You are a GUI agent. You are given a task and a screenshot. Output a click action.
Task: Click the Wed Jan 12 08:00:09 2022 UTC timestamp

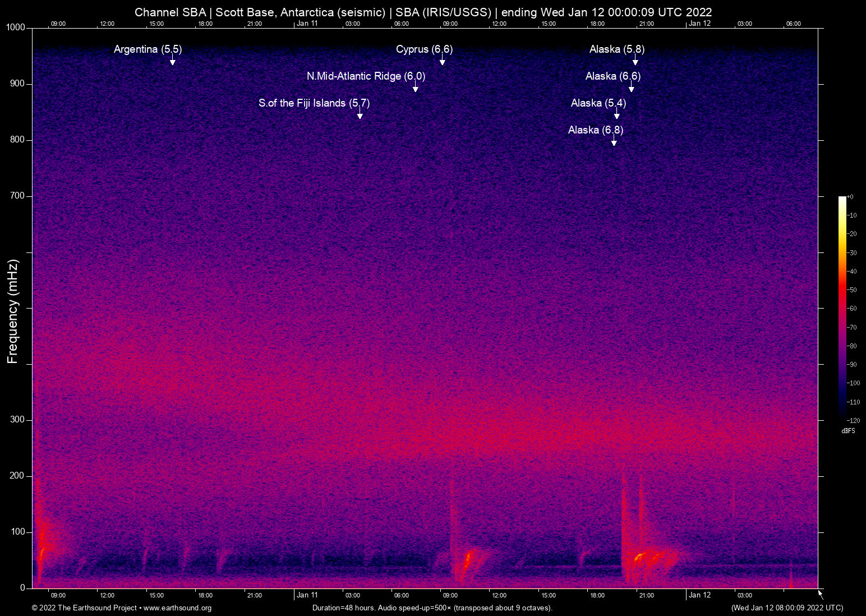point(786,608)
